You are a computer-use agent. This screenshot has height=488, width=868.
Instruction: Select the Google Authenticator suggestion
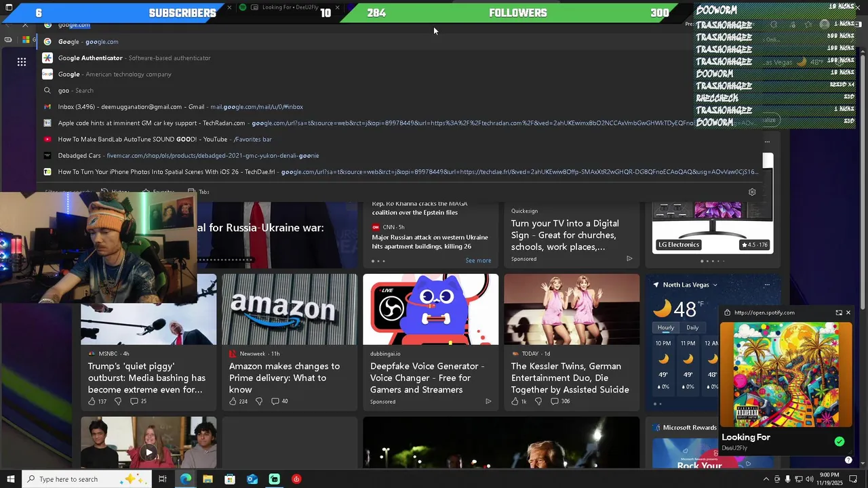[400, 58]
